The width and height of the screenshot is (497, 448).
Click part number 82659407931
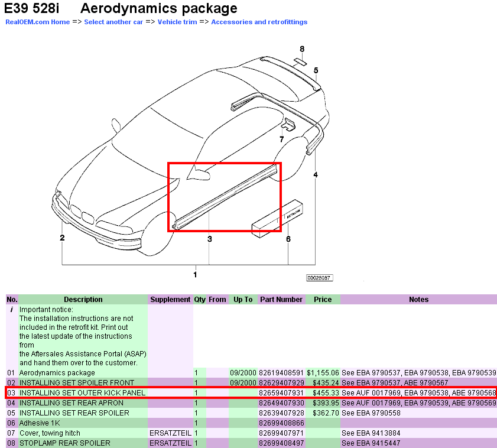(281, 393)
